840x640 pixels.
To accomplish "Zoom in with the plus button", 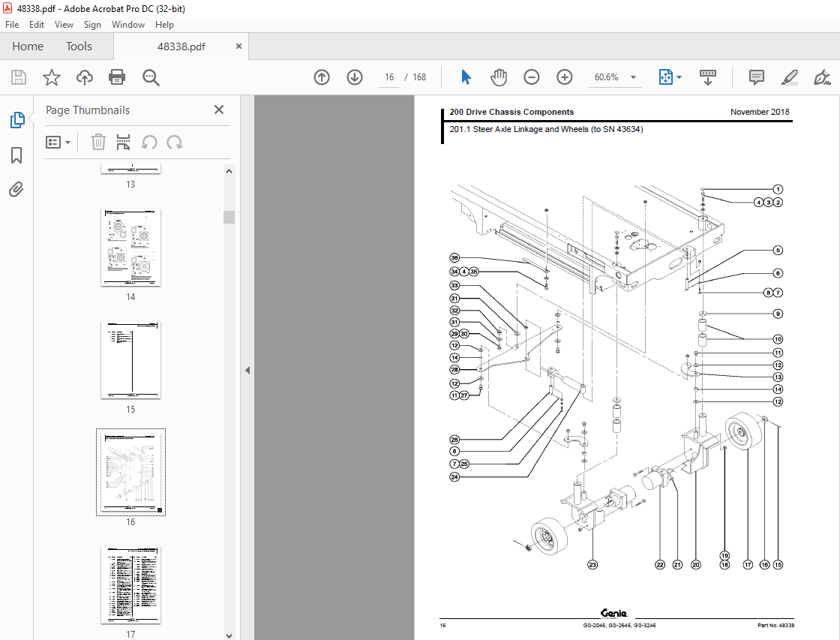I will click(565, 77).
